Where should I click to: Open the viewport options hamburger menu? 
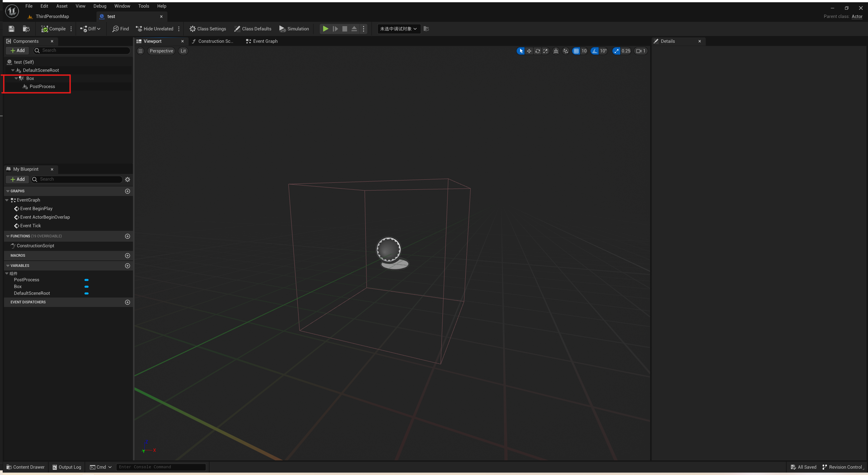[141, 51]
